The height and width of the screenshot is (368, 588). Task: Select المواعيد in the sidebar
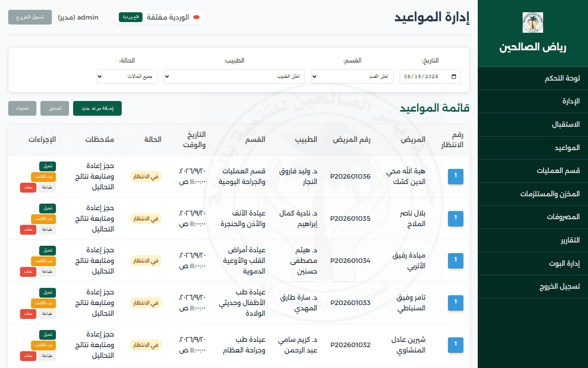pos(533,148)
